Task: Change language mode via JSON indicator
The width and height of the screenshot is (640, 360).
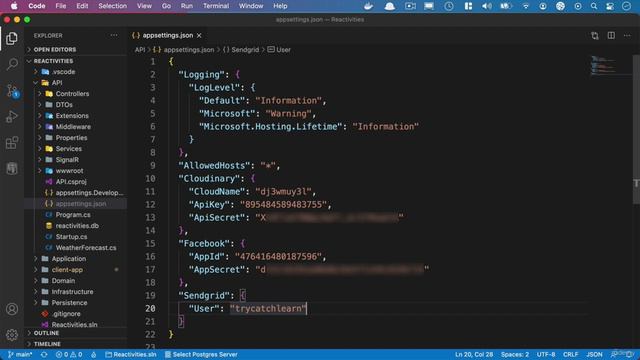Action: click(x=594, y=354)
